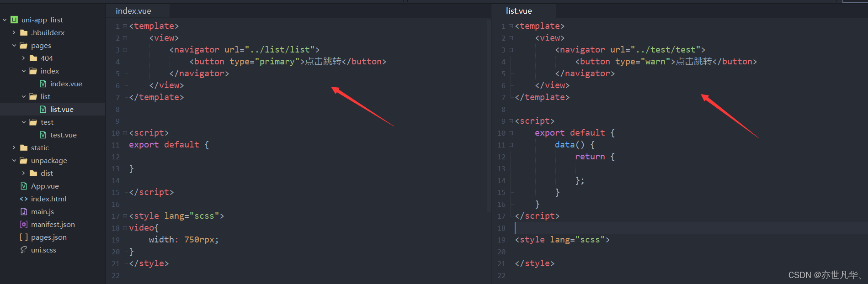Screen dimensions: 868x284
Task: Fold the video rule in index.vue
Action: pos(125,228)
